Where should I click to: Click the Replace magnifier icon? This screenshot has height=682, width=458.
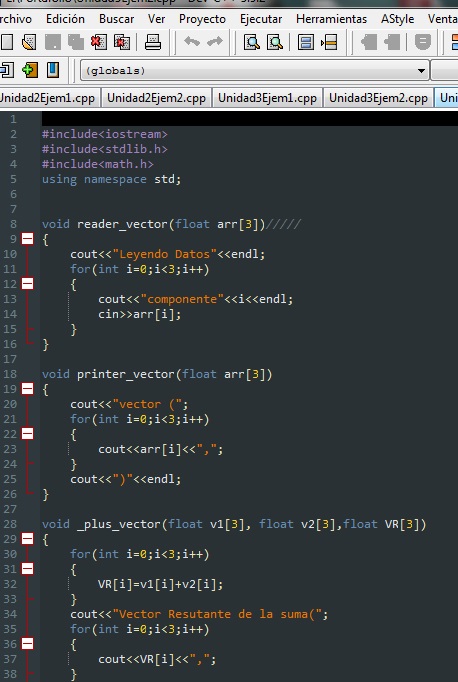(x=275, y=43)
